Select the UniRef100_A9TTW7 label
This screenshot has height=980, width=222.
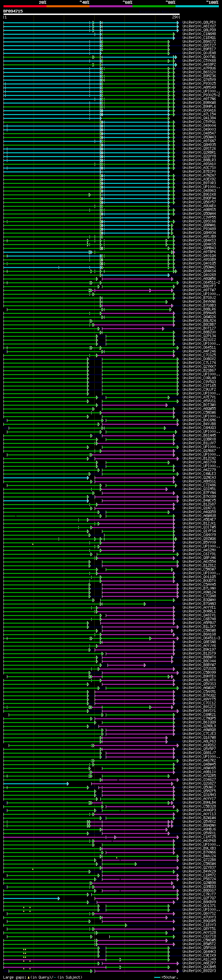tap(199, 290)
